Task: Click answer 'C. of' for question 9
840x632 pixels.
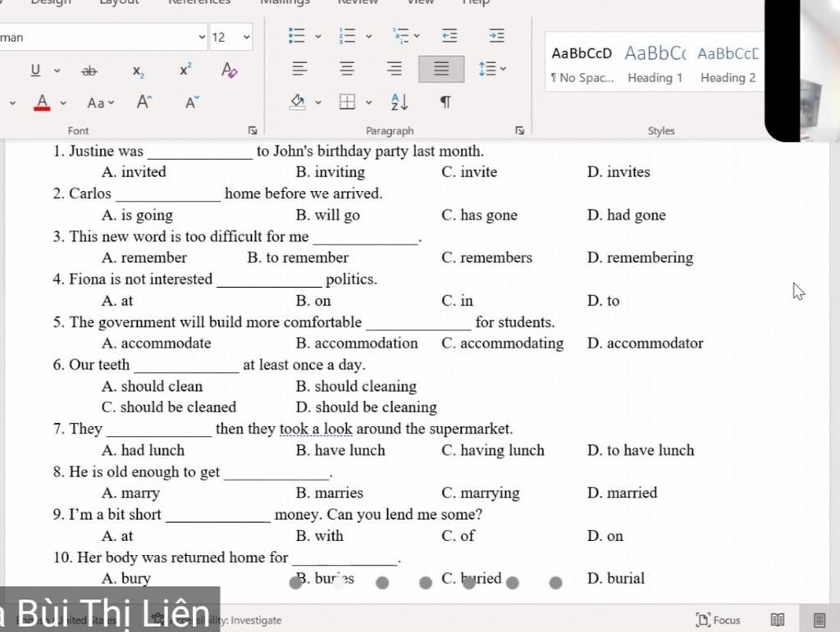Action: click(458, 535)
